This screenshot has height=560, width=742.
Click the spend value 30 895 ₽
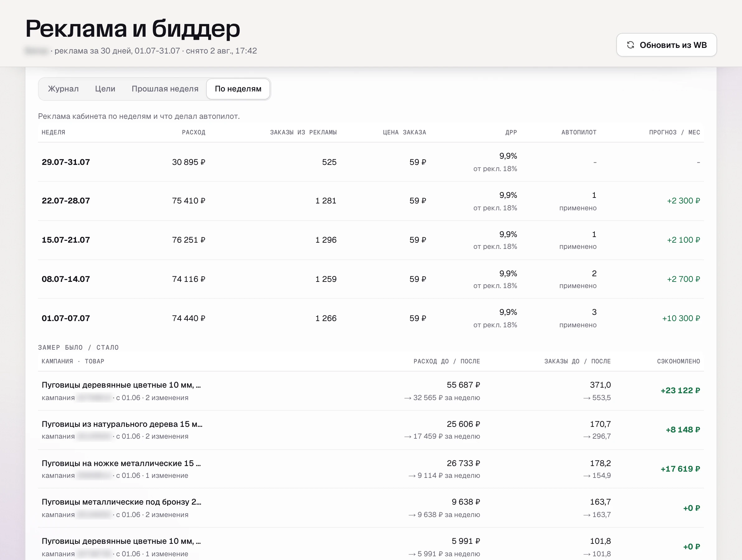189,162
